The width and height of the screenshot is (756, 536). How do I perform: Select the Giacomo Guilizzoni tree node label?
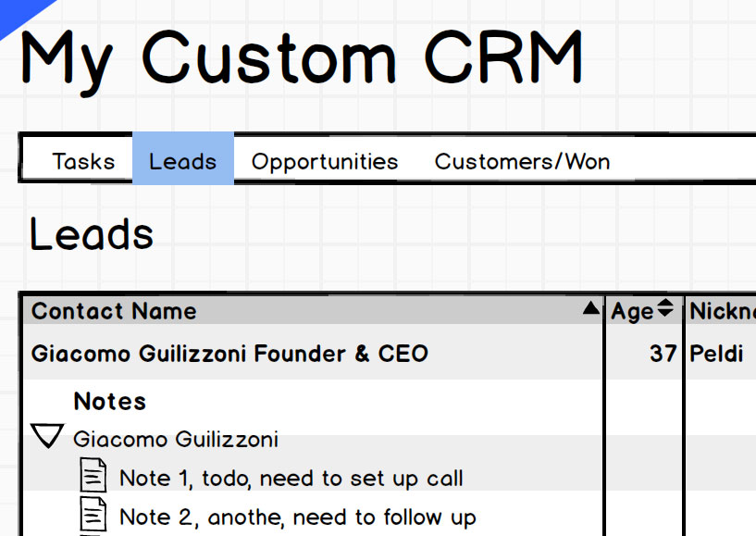175,439
